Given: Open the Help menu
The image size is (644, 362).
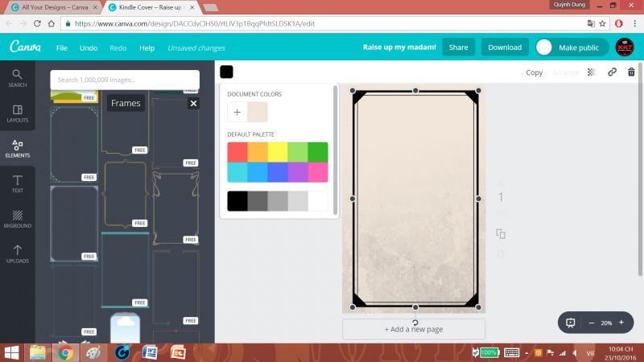Looking at the screenshot, I should click(x=147, y=47).
